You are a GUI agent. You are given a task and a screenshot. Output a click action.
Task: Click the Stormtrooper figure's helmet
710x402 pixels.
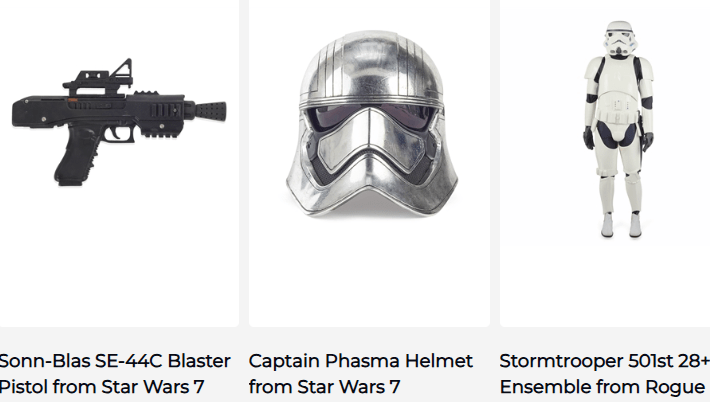click(x=619, y=39)
